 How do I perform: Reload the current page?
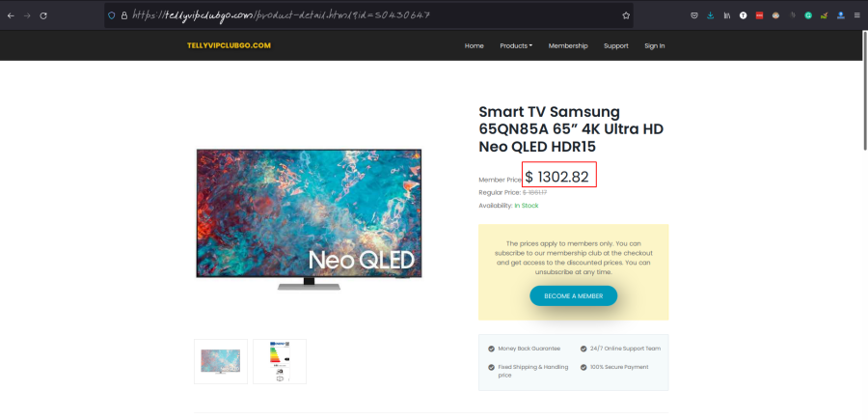pyautogui.click(x=43, y=15)
